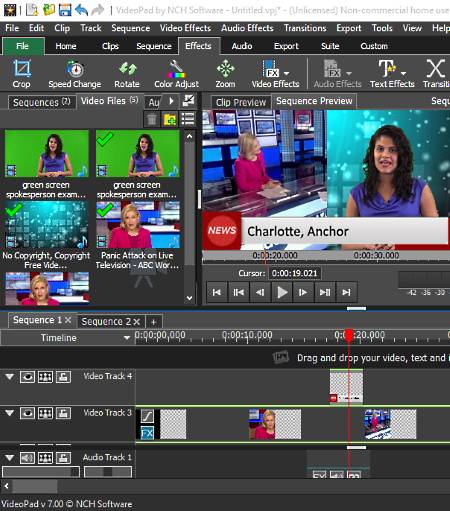450x511 pixels.
Task: Open Text Effects in the ribbon
Action: 392,73
